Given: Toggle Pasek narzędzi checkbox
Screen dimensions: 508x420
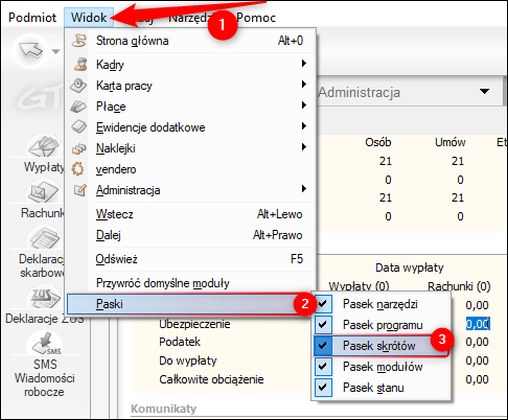Looking at the screenshot, I should (x=323, y=304).
